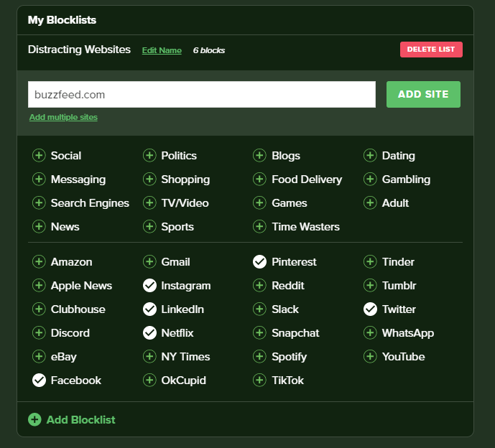Add Clubhouse to the blocklist
The image size is (495, 448).
click(39, 309)
